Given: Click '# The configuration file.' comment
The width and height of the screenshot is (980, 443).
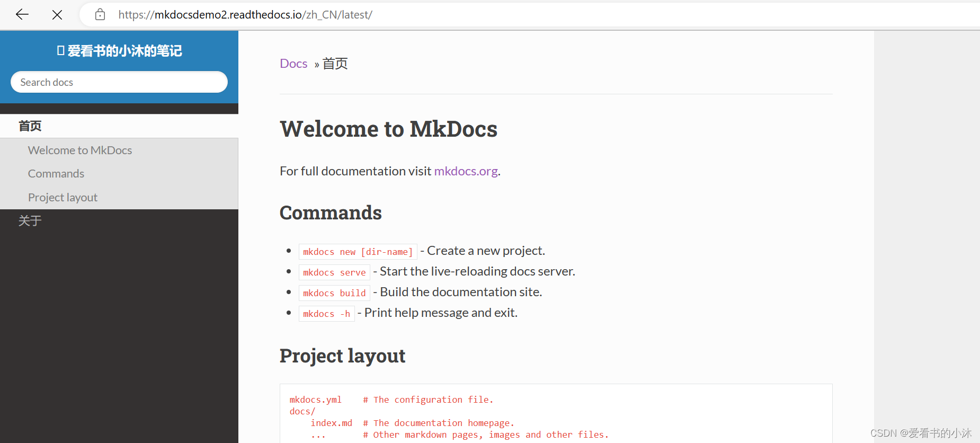Looking at the screenshot, I should click(x=428, y=400).
